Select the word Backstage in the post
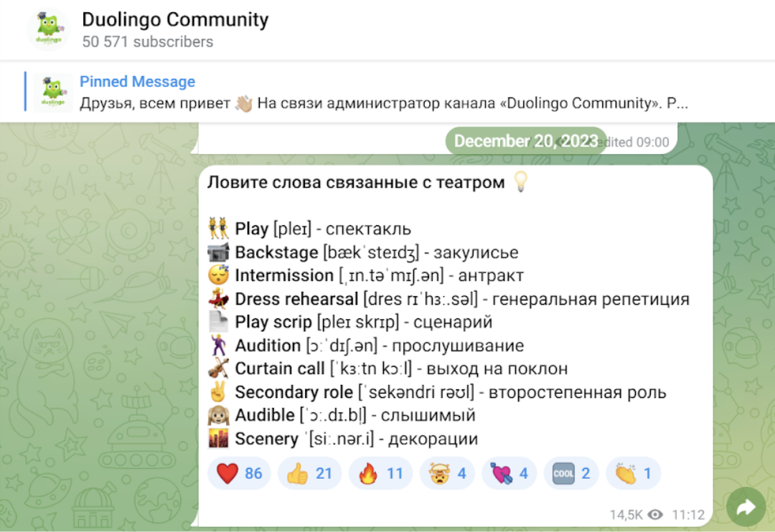 click(x=276, y=252)
